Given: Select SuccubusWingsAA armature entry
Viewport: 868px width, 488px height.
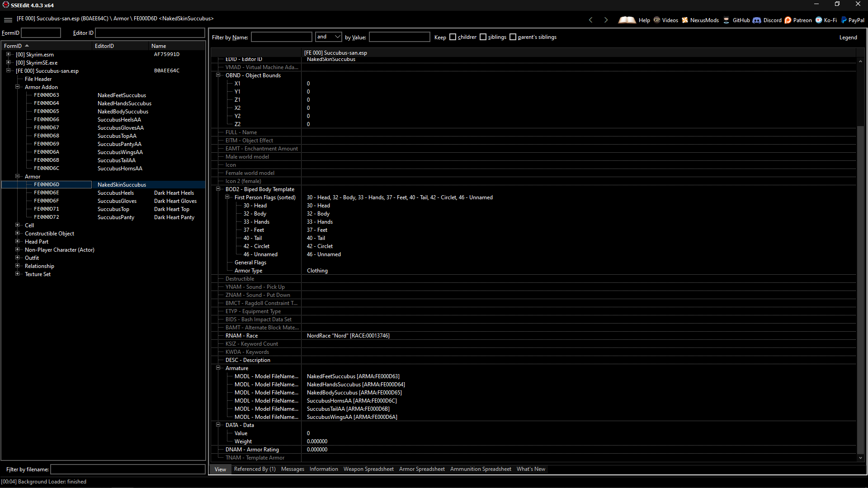Looking at the screenshot, I should [x=352, y=417].
